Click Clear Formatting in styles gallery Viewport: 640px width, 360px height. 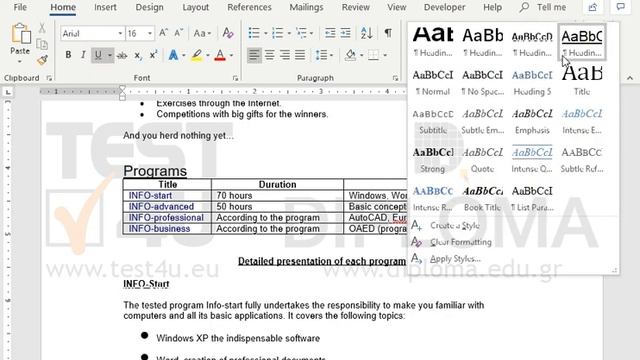pyautogui.click(x=460, y=242)
